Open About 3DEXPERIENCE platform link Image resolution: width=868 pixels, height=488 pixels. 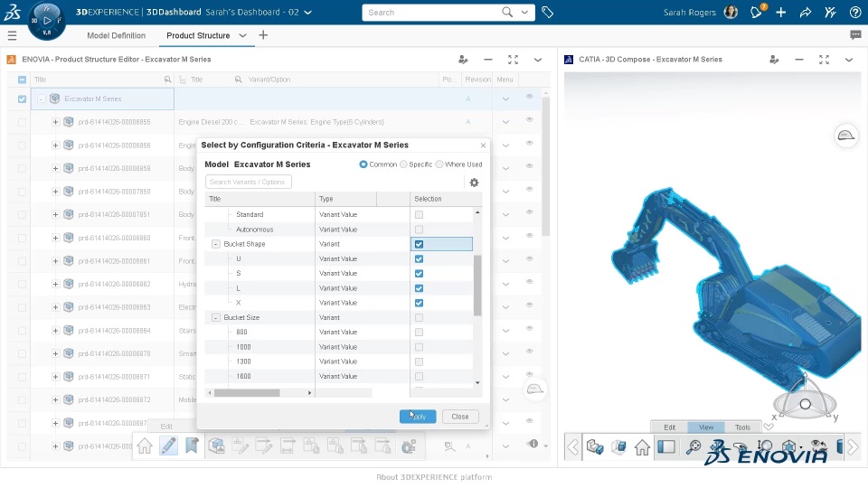[434, 477]
